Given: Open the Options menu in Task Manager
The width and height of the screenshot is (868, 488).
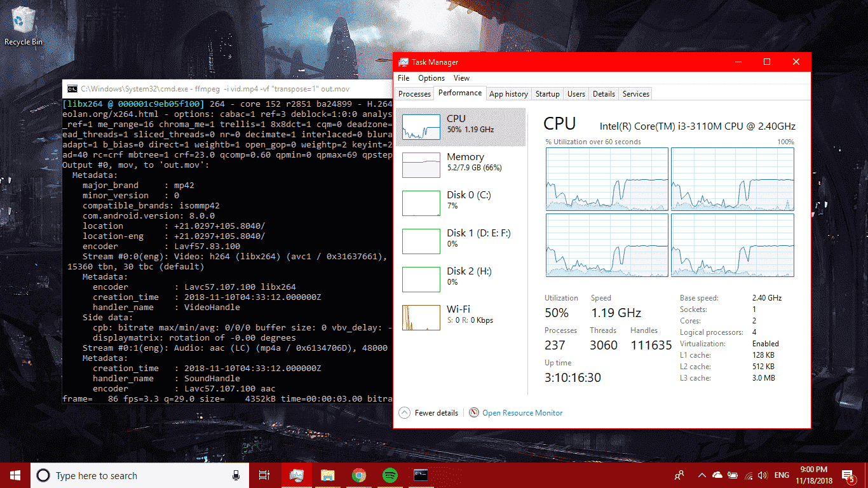Looking at the screenshot, I should point(431,78).
